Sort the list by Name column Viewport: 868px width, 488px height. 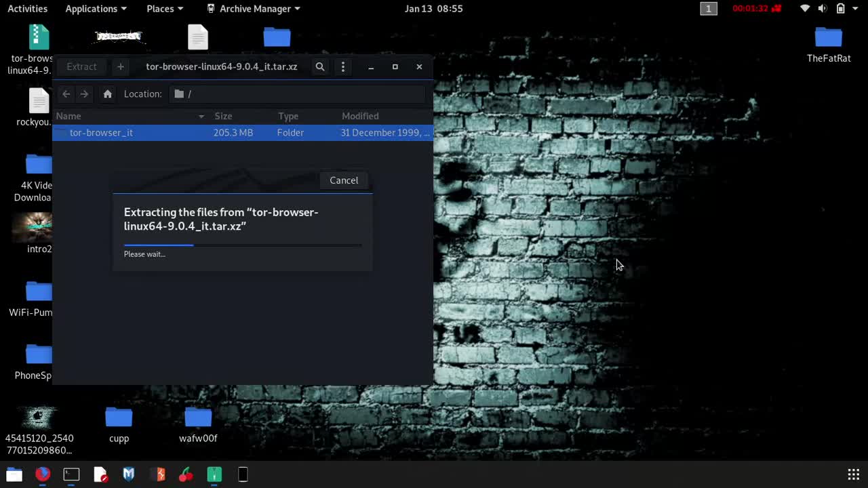[x=130, y=116]
